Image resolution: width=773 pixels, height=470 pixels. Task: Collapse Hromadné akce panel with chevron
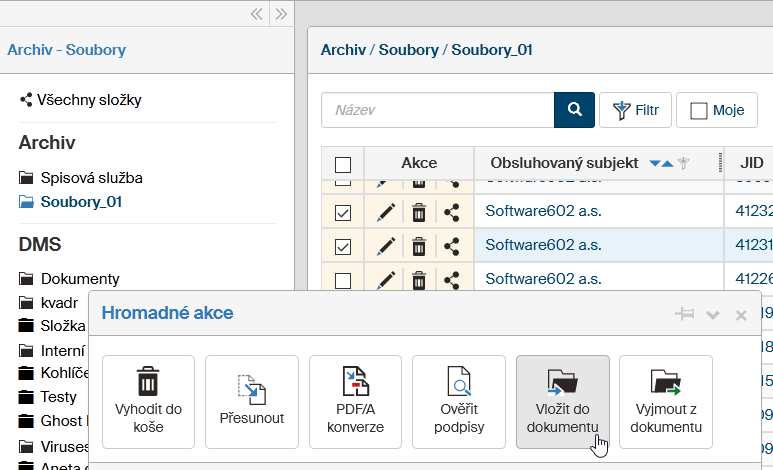click(x=713, y=314)
